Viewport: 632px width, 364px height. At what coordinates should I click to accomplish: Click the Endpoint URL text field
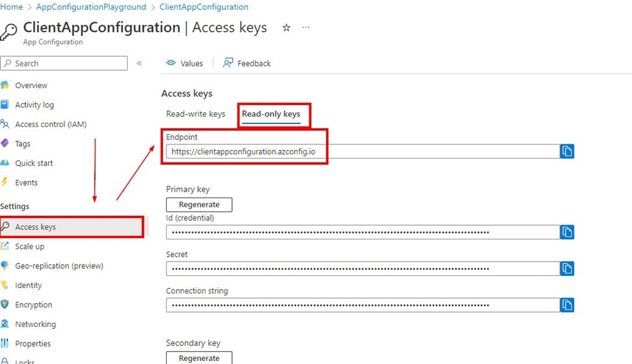[x=363, y=152]
